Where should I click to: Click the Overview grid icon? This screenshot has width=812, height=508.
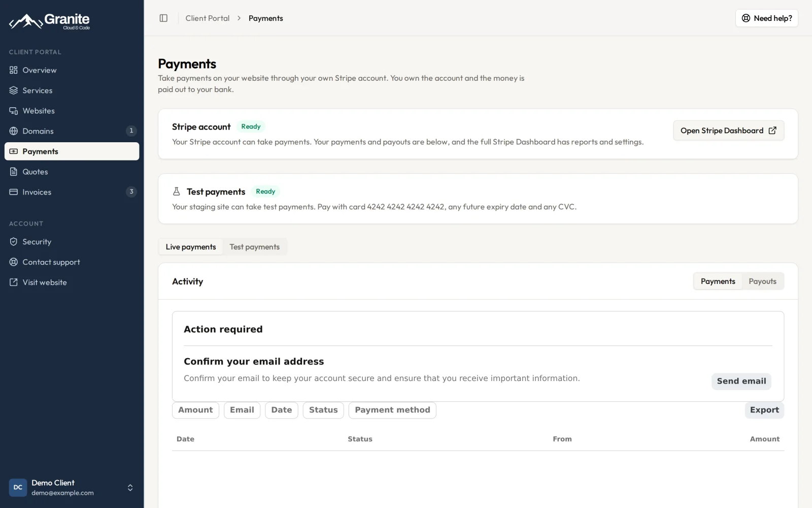[x=14, y=70]
